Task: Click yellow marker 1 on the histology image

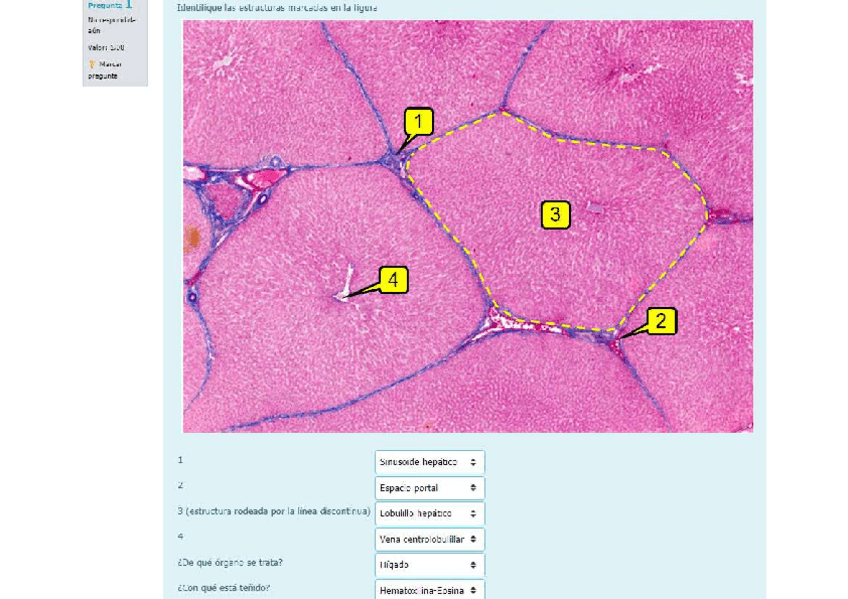Action: pyautogui.click(x=419, y=123)
